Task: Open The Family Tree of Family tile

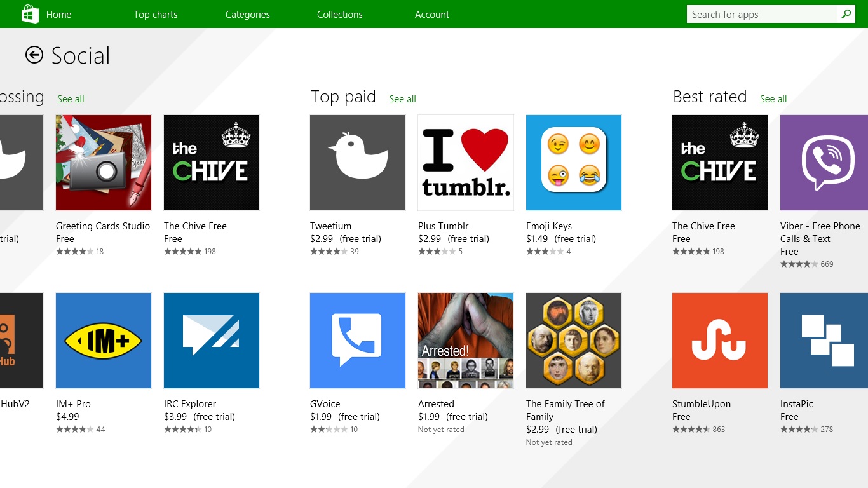Action: click(574, 341)
